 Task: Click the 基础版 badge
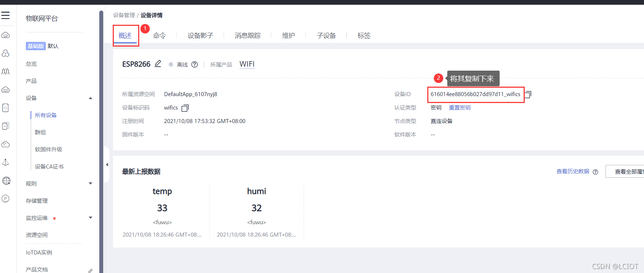click(36, 46)
